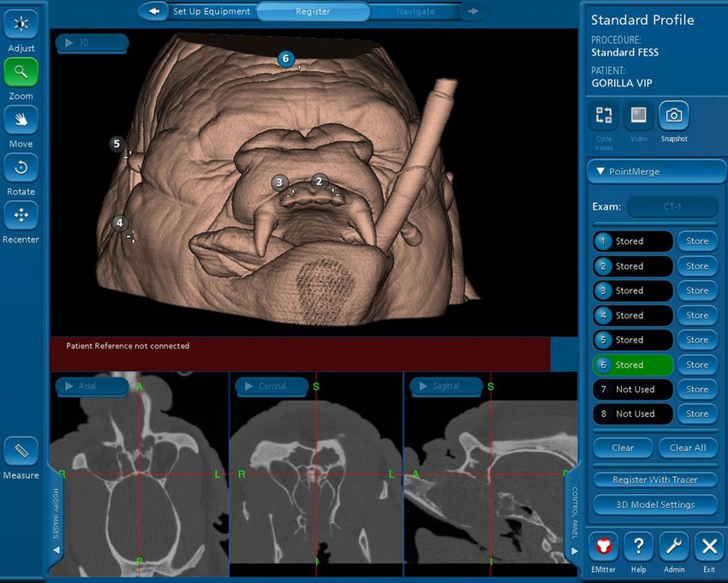
Task: Switch to the Navigate step
Action: (x=415, y=11)
